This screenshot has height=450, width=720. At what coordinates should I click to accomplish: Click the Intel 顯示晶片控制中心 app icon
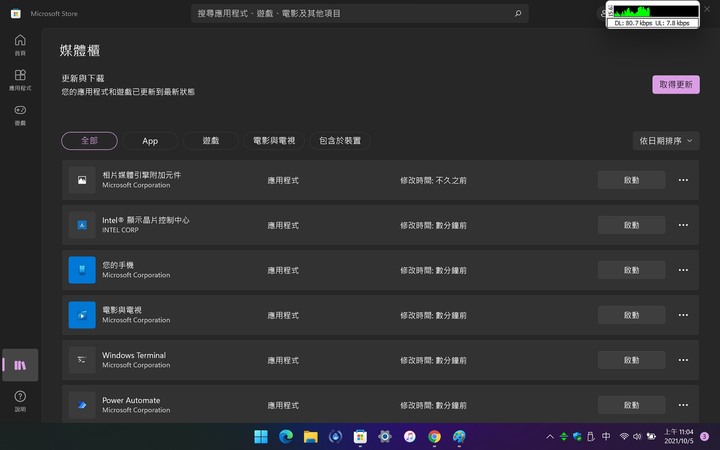click(x=82, y=225)
